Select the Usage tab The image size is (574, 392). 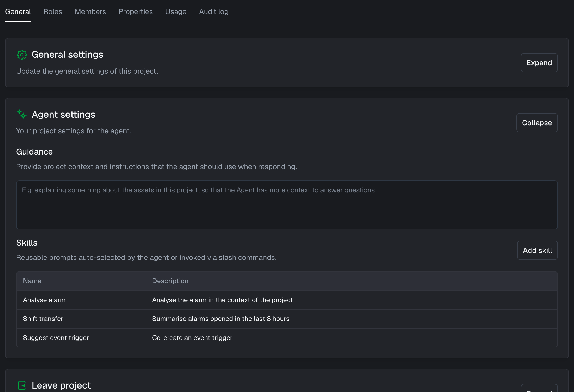[x=176, y=11]
